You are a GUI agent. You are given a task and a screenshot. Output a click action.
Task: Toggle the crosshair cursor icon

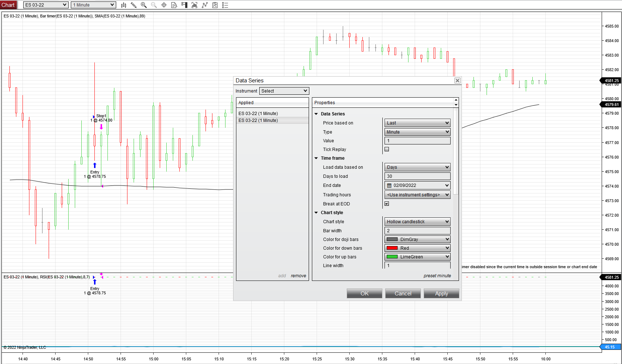164,5
